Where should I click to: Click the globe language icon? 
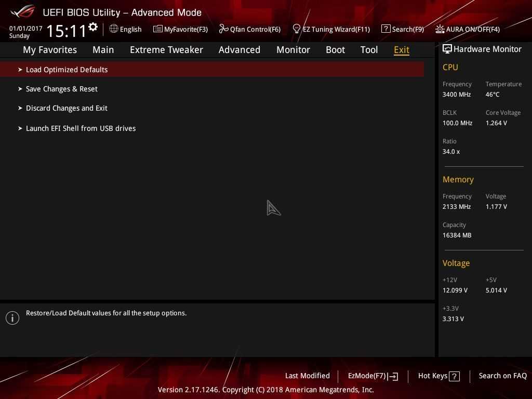tap(114, 29)
